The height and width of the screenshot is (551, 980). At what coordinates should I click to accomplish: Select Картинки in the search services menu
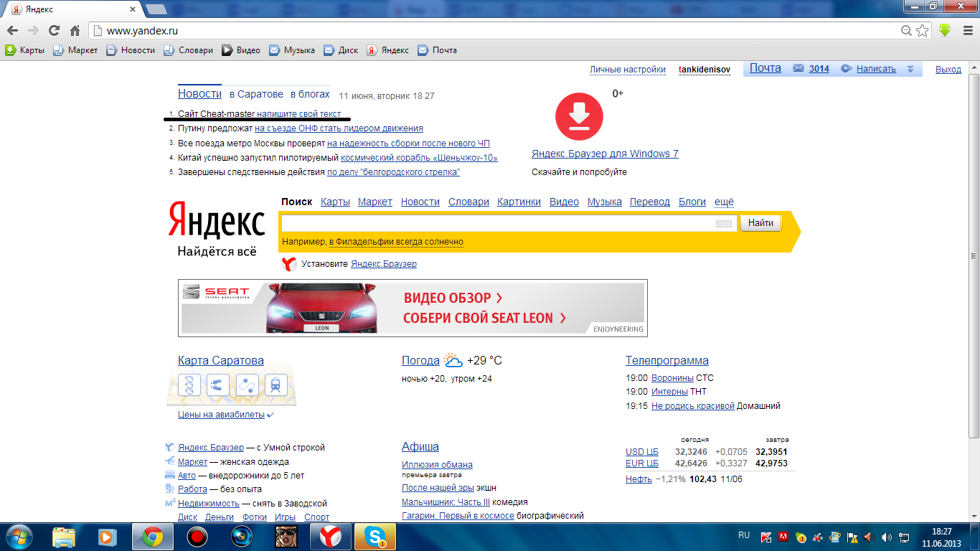(519, 202)
